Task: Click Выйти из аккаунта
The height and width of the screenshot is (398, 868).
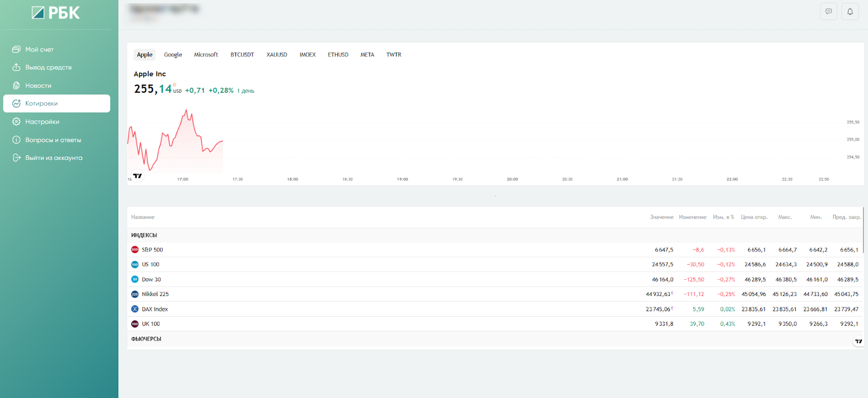Action: 57,158
